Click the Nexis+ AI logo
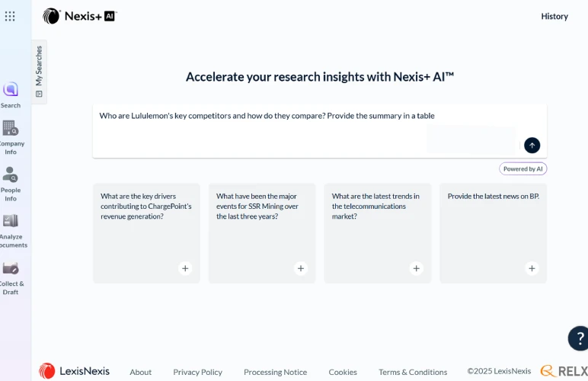 79,16
